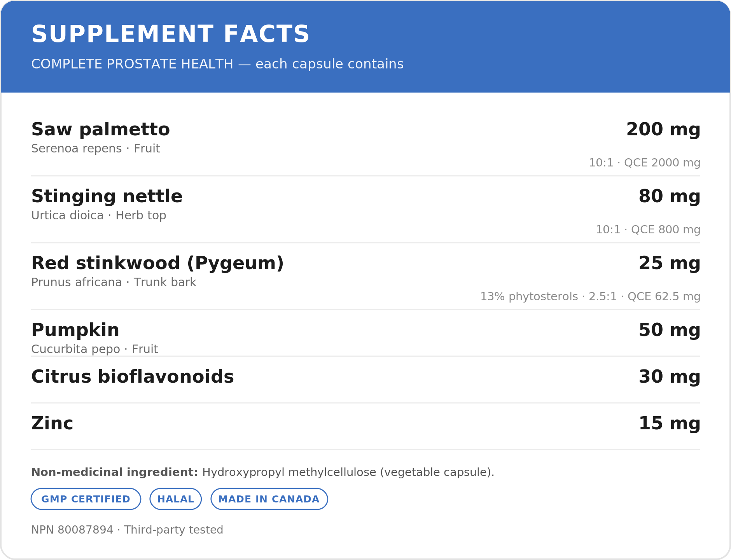Select the Stinging nettle ingredient name
The width and height of the screenshot is (731, 560).
[107, 196]
